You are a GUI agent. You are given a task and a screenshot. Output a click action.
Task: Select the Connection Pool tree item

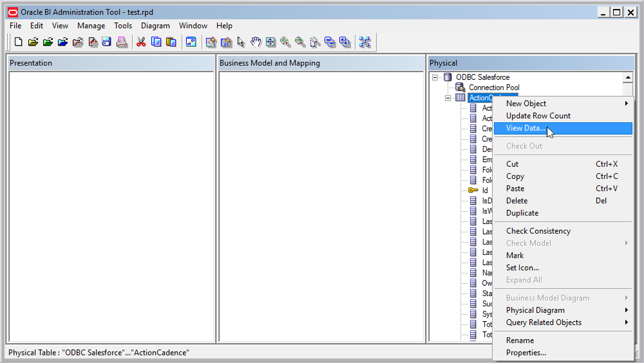pyautogui.click(x=494, y=88)
